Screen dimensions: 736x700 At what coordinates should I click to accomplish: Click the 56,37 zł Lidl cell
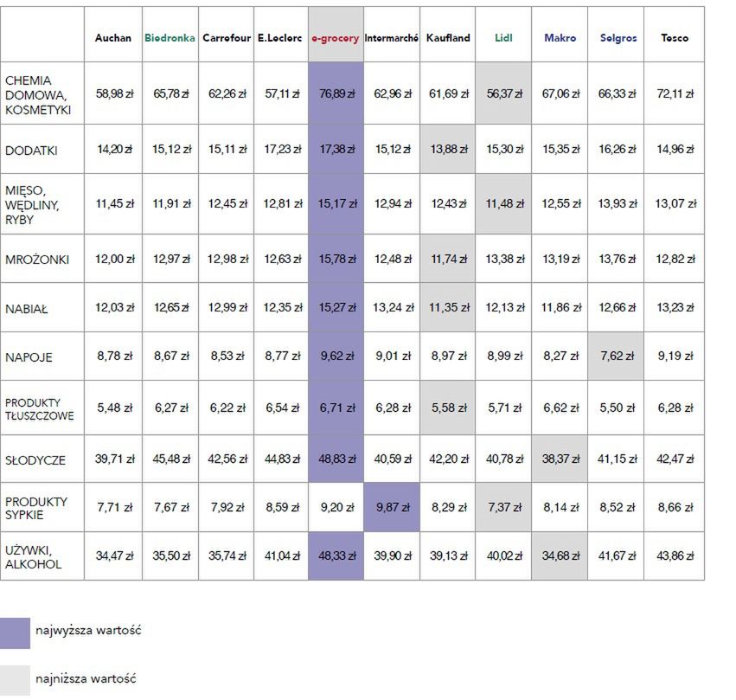click(x=503, y=93)
